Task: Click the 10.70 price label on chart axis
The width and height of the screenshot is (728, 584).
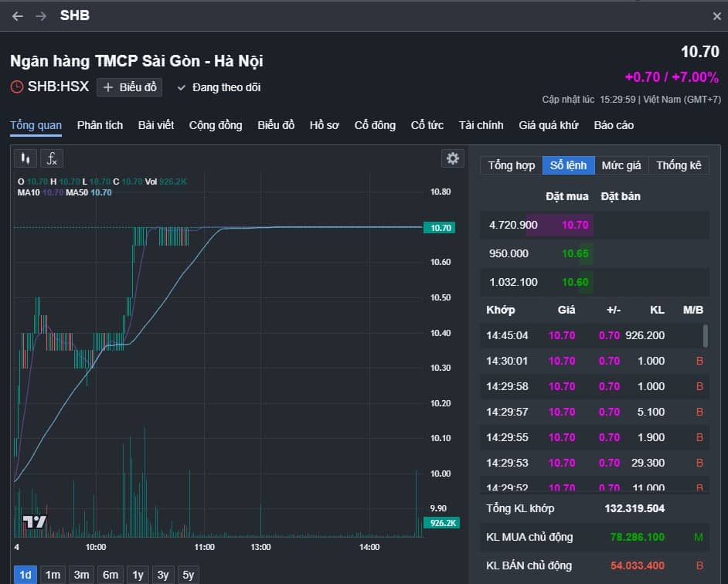Action: (440, 227)
